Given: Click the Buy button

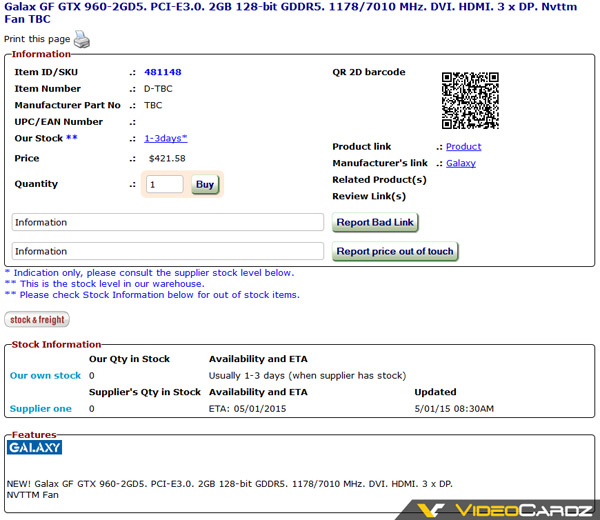Looking at the screenshot, I should coord(205,184).
